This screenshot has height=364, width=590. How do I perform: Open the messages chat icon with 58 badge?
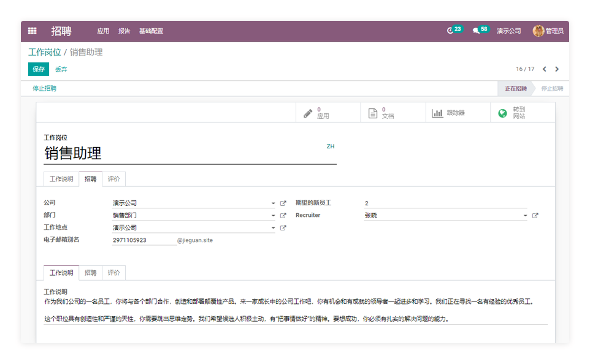point(476,31)
